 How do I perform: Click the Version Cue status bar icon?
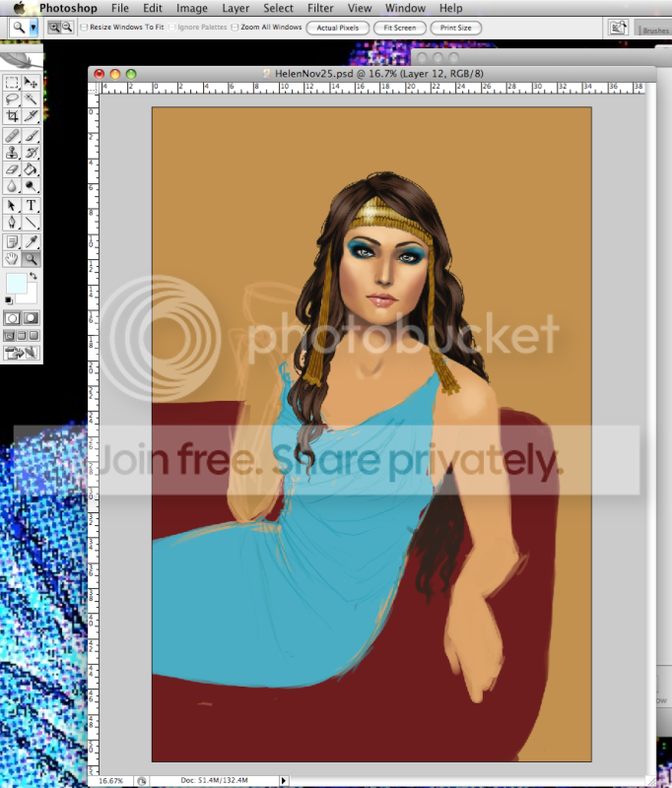[x=142, y=781]
